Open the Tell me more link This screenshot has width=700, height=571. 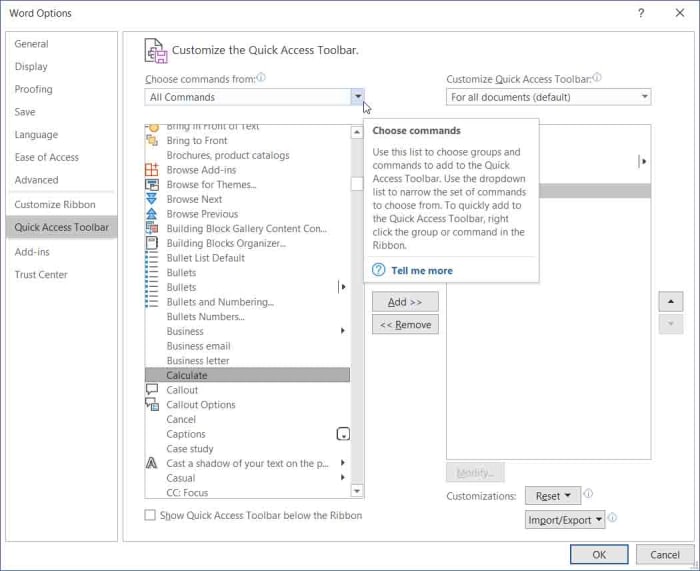tap(421, 270)
